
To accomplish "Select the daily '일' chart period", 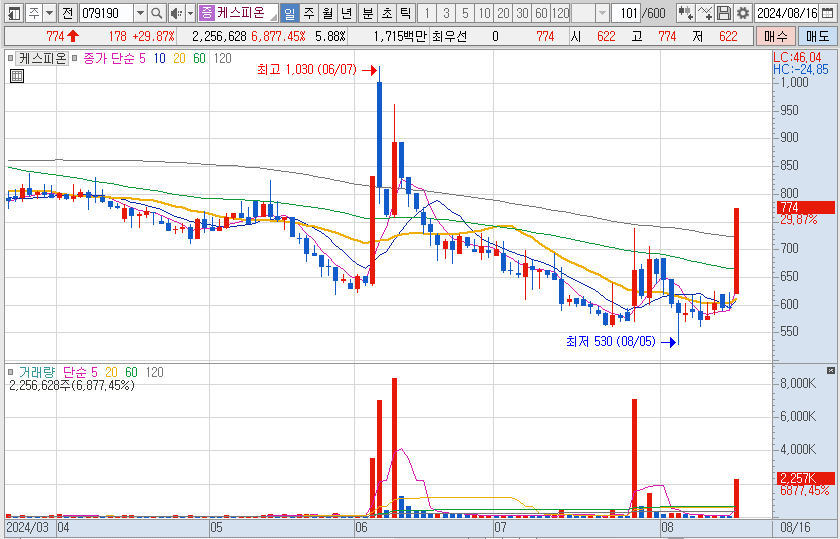I will click(x=289, y=13).
